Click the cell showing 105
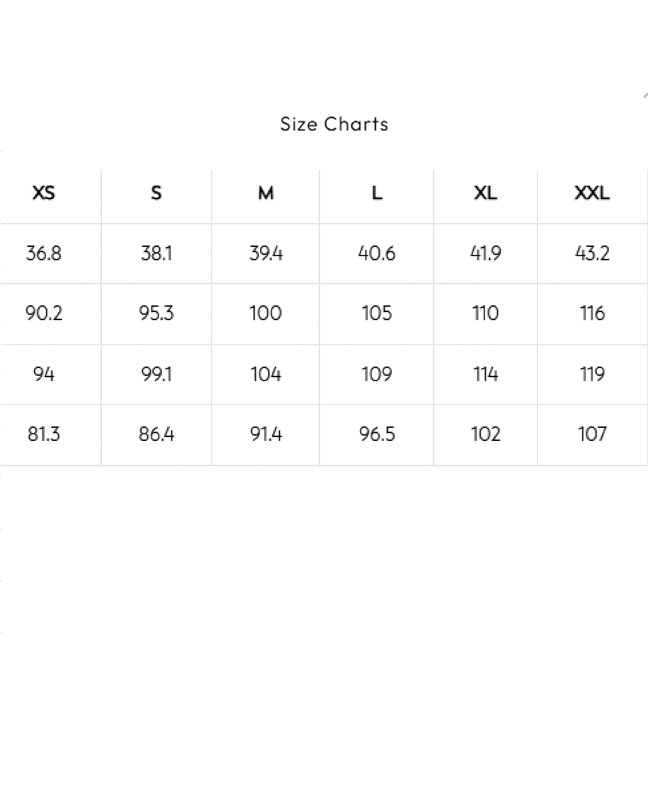This screenshot has width=648, height=812. pyautogui.click(x=377, y=313)
